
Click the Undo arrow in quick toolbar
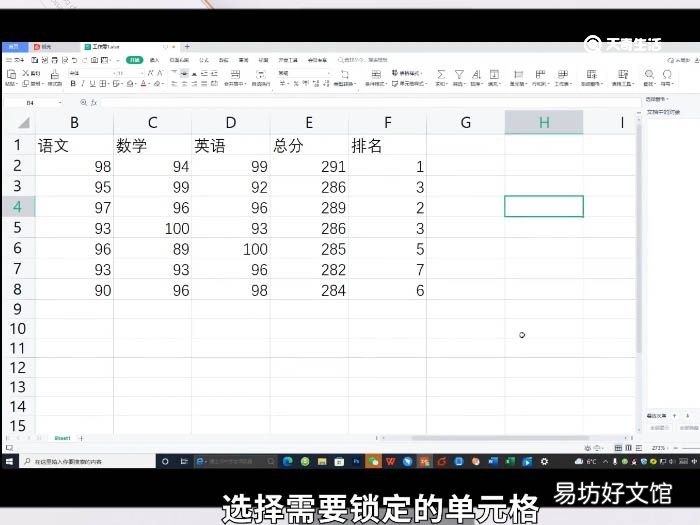tap(75, 60)
